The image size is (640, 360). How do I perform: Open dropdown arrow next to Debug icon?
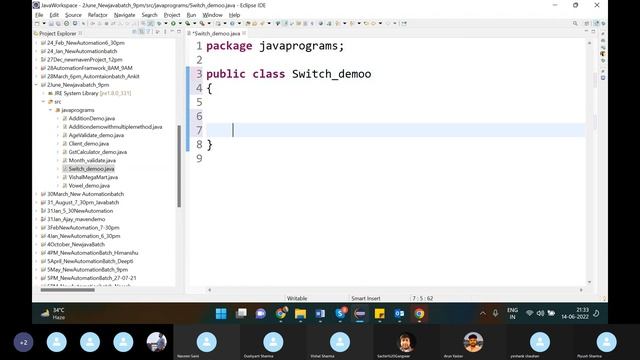166,23
